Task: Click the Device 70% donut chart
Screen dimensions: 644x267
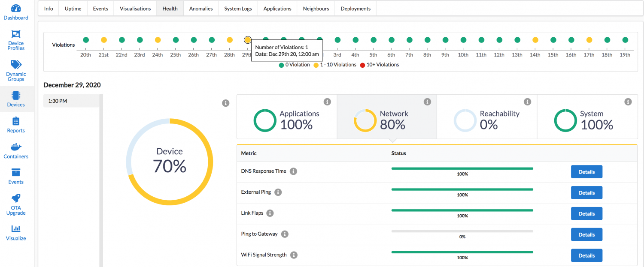Action: click(x=170, y=162)
